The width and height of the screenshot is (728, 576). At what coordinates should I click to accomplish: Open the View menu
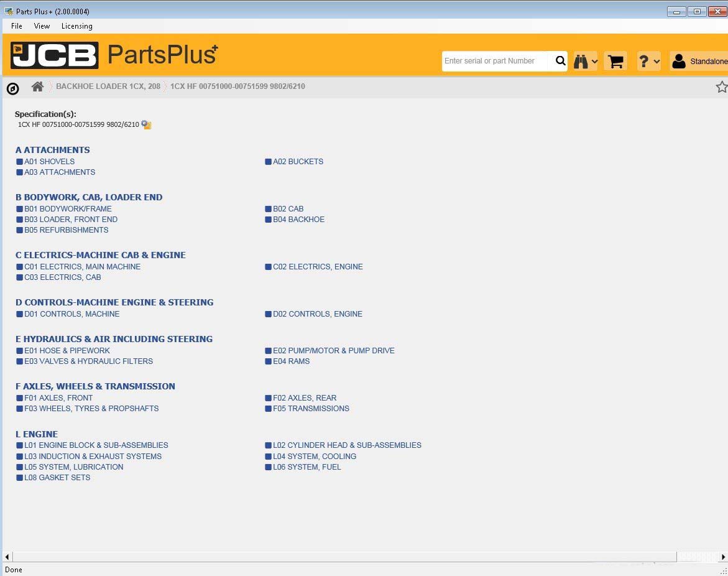coord(42,26)
